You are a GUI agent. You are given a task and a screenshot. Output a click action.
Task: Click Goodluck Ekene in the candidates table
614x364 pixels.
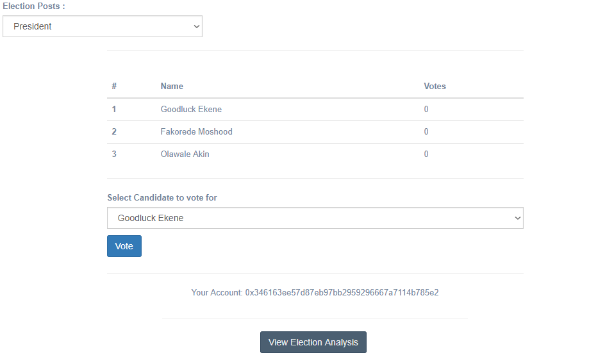(191, 109)
